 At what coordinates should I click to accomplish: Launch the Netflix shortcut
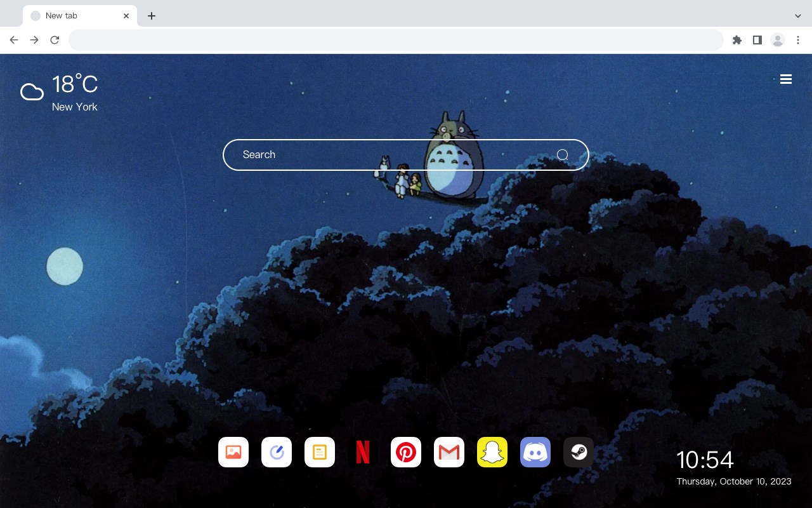pyautogui.click(x=363, y=452)
